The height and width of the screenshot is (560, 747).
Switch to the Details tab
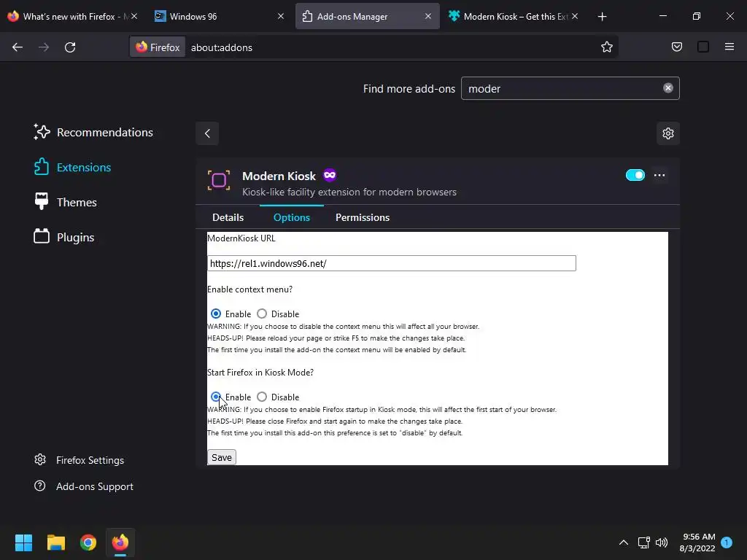[228, 217]
